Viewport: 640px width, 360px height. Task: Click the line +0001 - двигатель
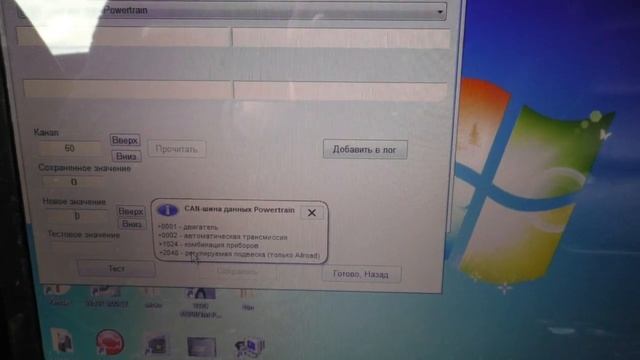coord(188,227)
